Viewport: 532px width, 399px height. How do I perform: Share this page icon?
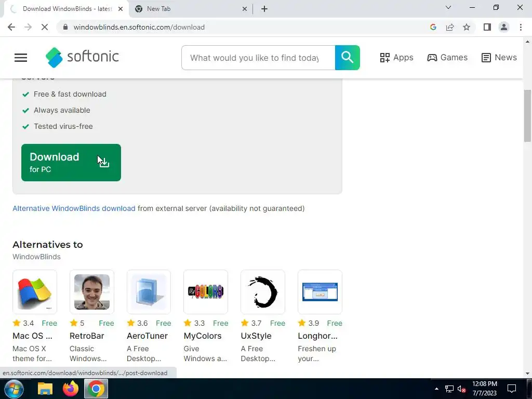click(x=450, y=27)
